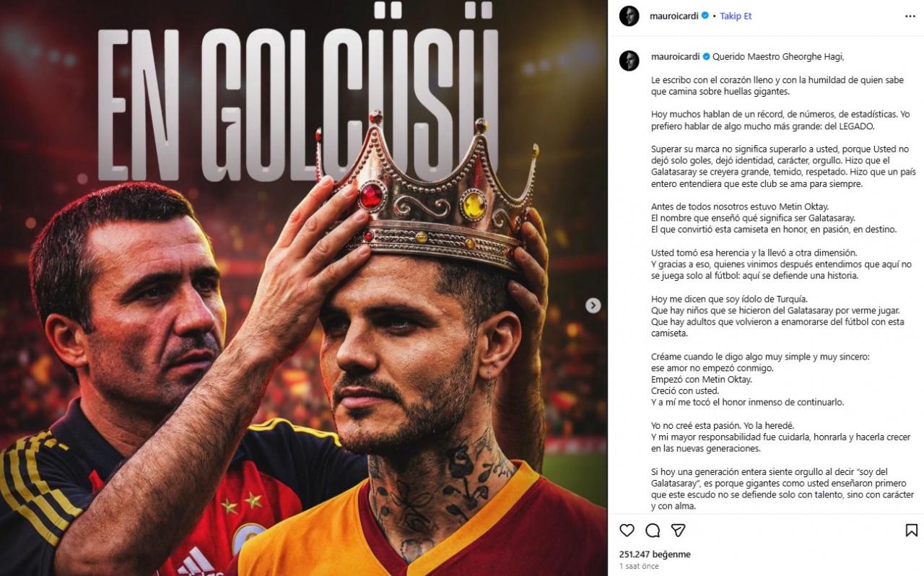View the 251.247 beğenme likes list

pos(655,554)
